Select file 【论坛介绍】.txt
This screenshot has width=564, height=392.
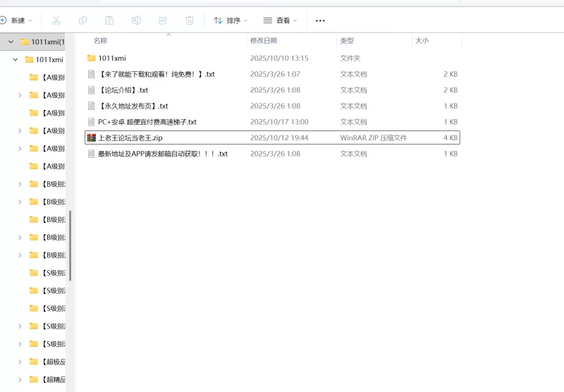point(123,90)
